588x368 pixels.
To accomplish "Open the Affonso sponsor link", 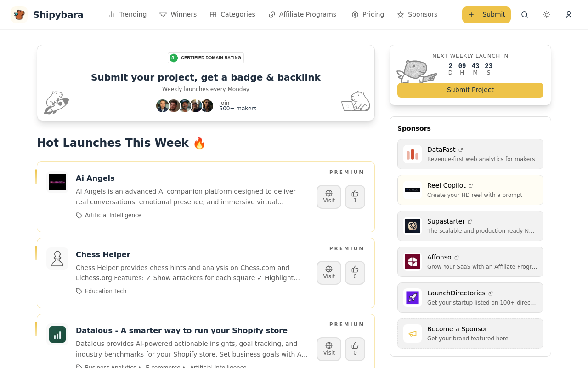I will point(470,262).
